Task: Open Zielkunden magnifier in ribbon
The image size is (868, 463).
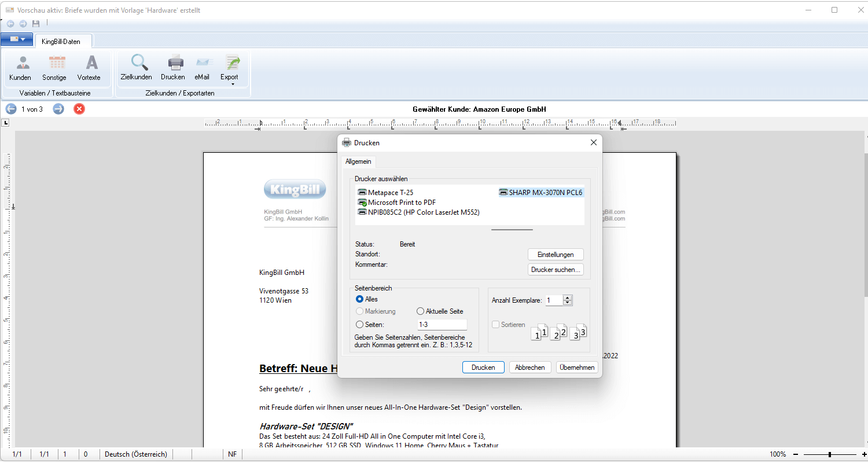Action: [137, 68]
